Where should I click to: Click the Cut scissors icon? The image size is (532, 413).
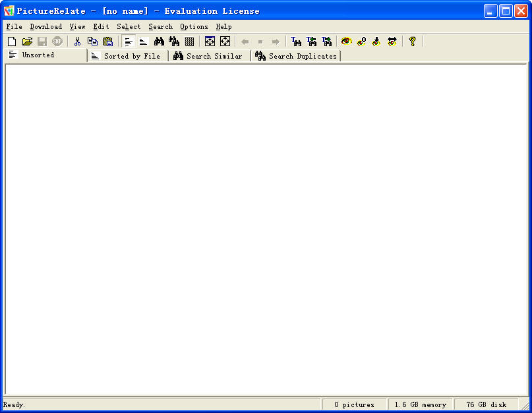point(77,41)
